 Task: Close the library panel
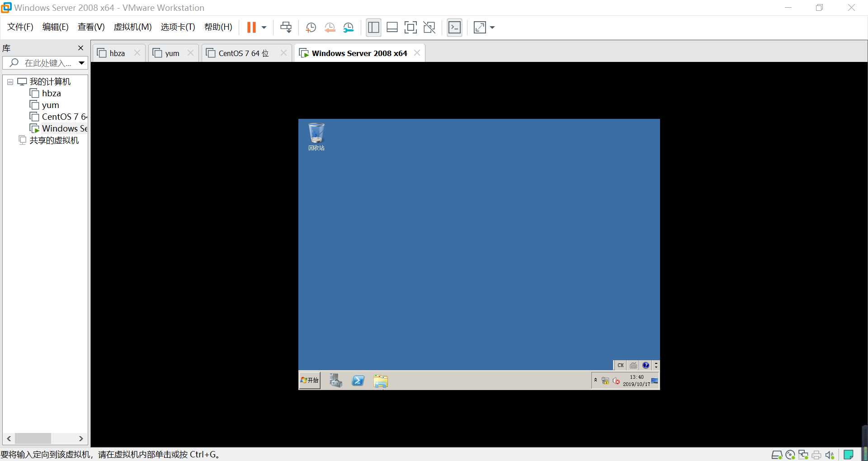click(80, 48)
